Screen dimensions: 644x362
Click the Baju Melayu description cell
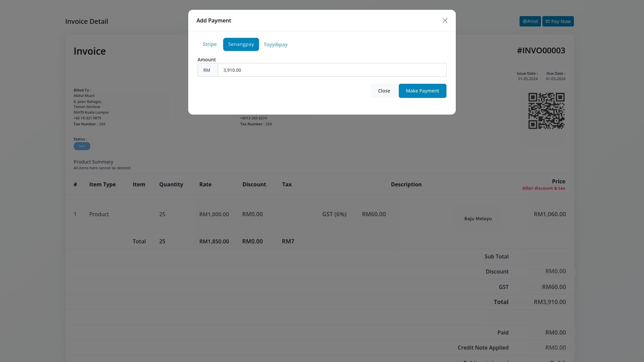point(478,219)
